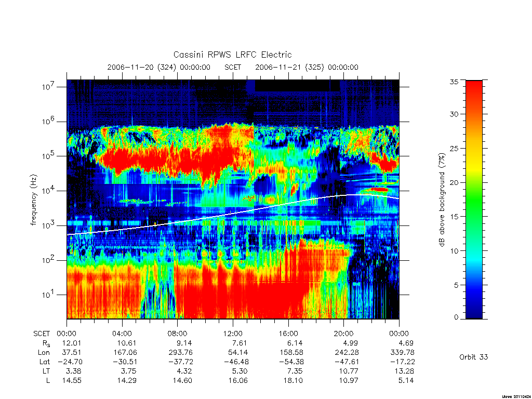Click Lon value 167.06
This screenshot has height=399, width=532.
(x=126, y=353)
